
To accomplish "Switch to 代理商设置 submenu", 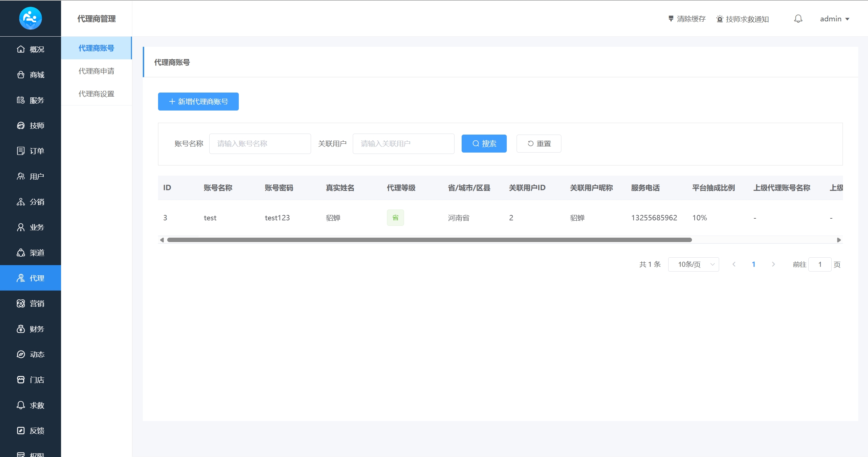I will click(x=96, y=94).
